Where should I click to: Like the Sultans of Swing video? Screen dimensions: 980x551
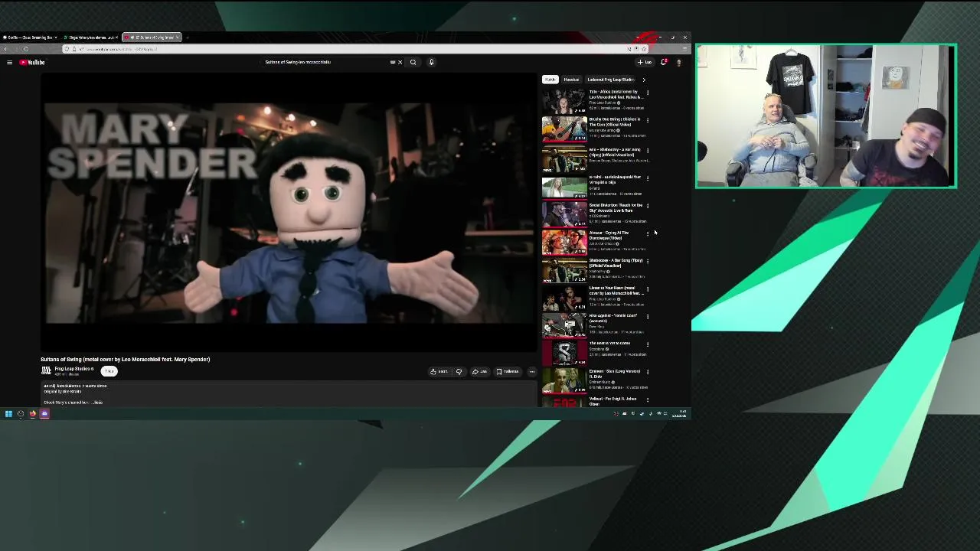[439, 371]
